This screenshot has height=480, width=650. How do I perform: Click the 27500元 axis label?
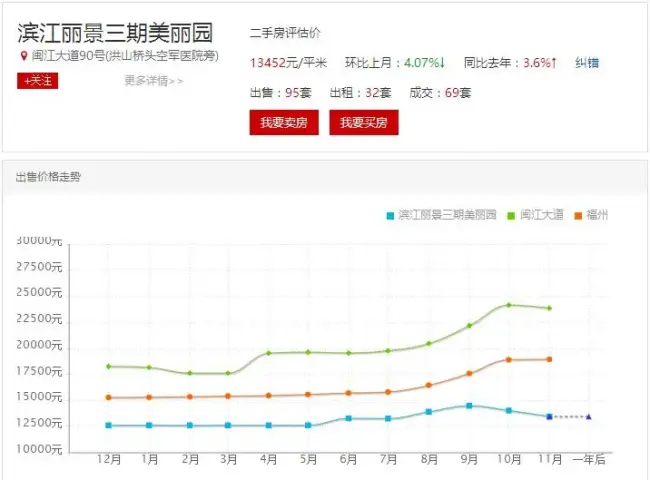point(39,267)
